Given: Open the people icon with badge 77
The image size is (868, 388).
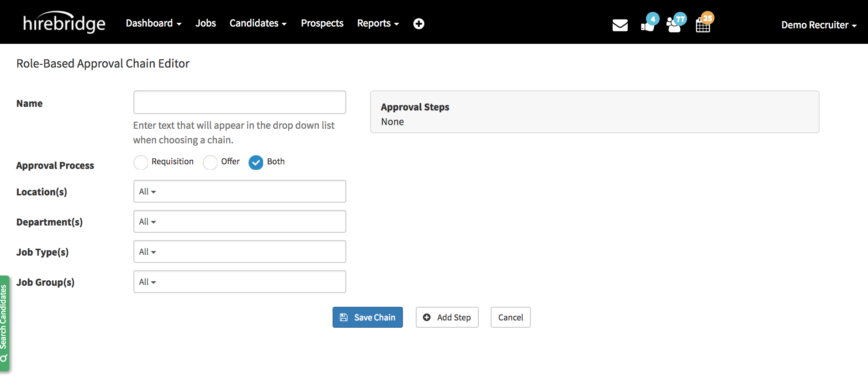Looking at the screenshot, I should (x=674, y=25).
